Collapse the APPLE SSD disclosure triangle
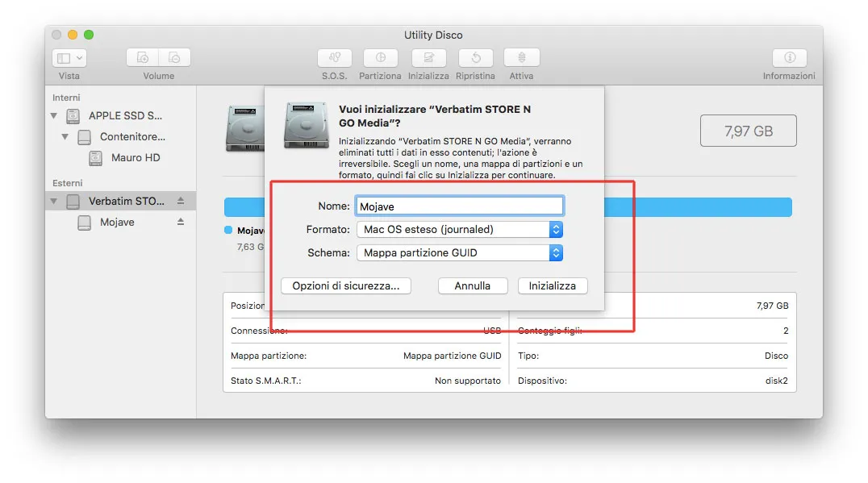Screen dimensions: 868x483 point(54,115)
